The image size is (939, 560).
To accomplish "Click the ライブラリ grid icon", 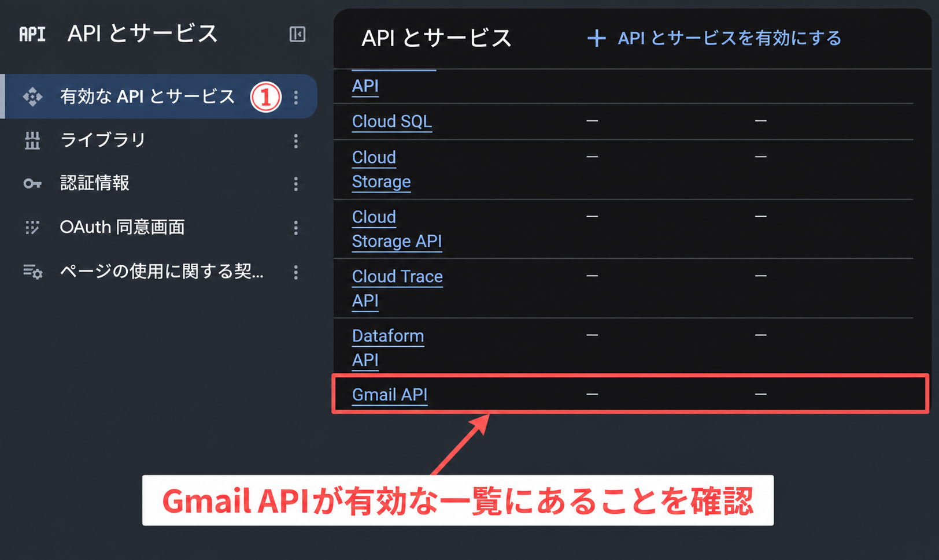I will click(x=32, y=140).
